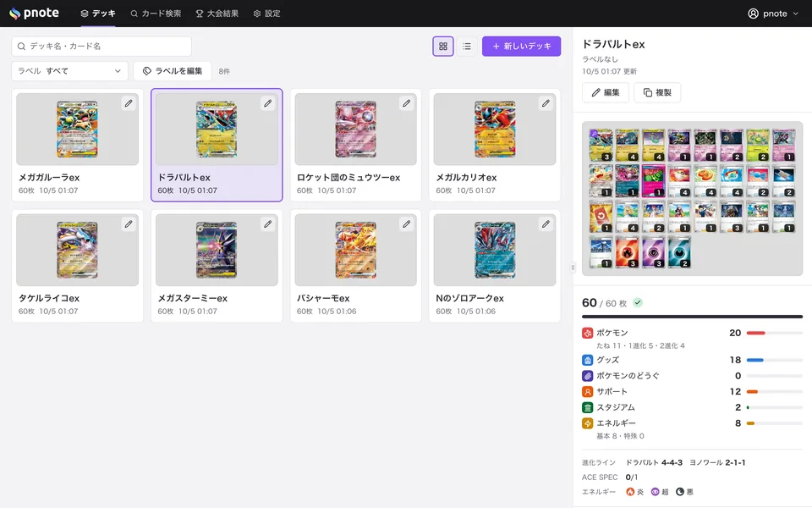Click edit pencil on メガスターミーex deck

coord(268,224)
